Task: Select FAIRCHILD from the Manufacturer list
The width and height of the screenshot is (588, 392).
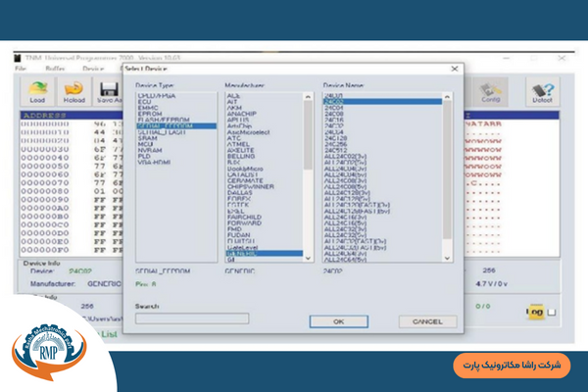Action: click(x=244, y=217)
